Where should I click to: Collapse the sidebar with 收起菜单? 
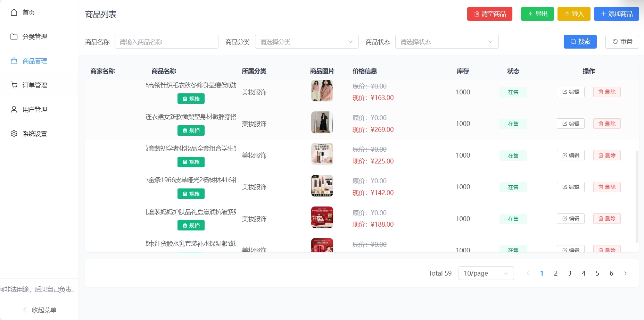[39, 310]
